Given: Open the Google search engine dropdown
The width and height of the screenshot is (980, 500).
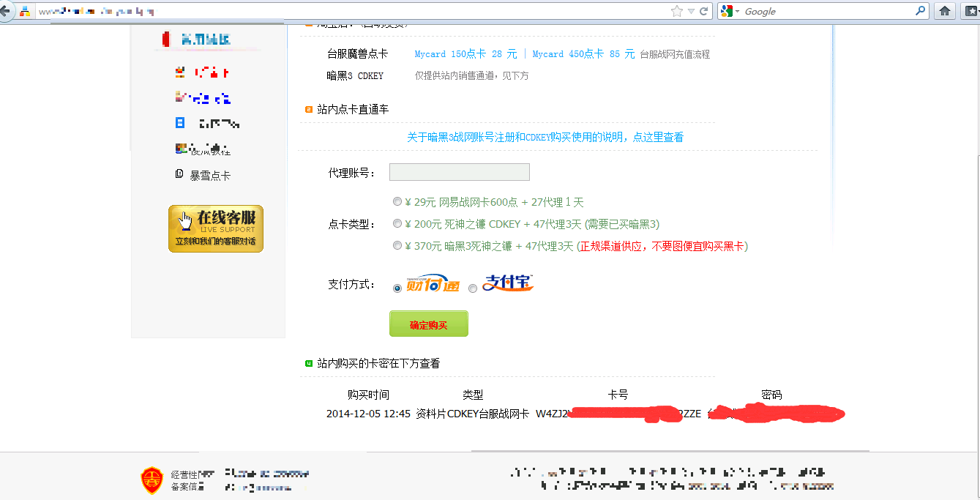Looking at the screenshot, I should 730,11.
